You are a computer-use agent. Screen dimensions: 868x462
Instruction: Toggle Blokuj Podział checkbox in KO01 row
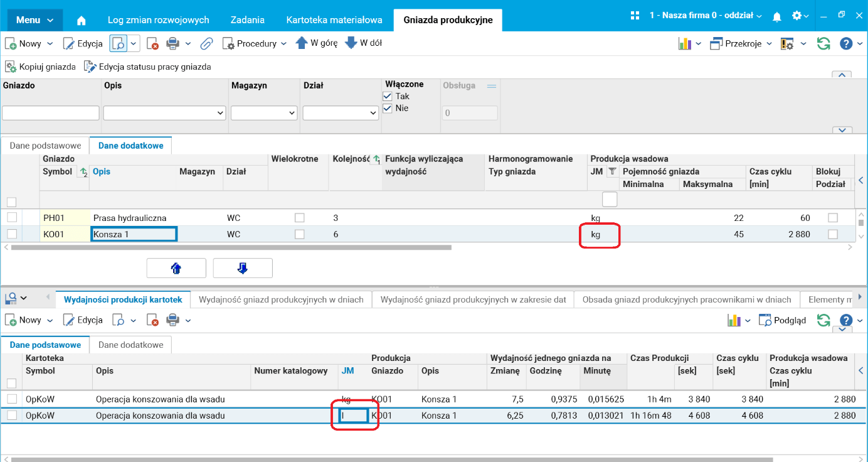[x=833, y=234]
